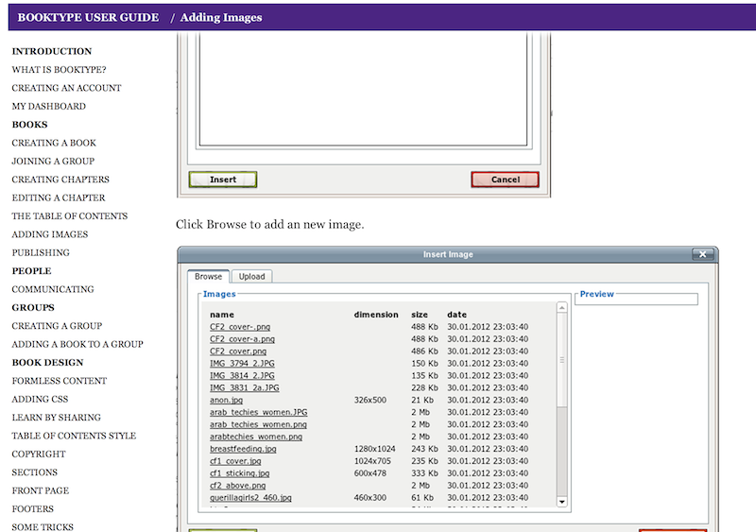This screenshot has height=532, width=756.
Task: Click the date column header
Action: (456, 315)
